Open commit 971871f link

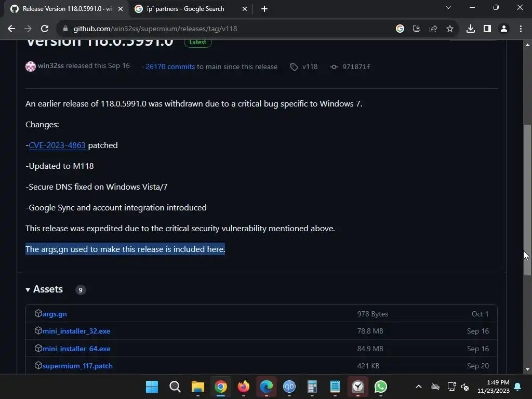356,67
